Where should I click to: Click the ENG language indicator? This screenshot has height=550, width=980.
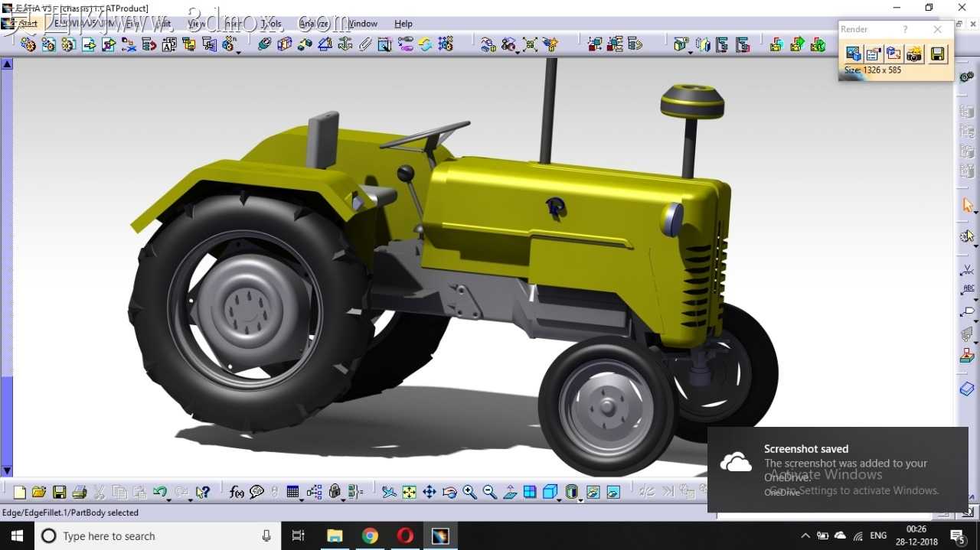coord(878,535)
